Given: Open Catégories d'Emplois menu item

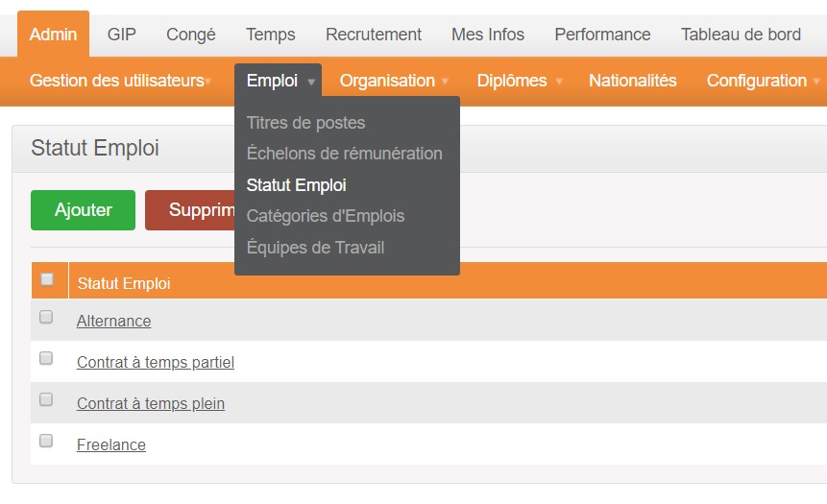Looking at the screenshot, I should tap(326, 216).
